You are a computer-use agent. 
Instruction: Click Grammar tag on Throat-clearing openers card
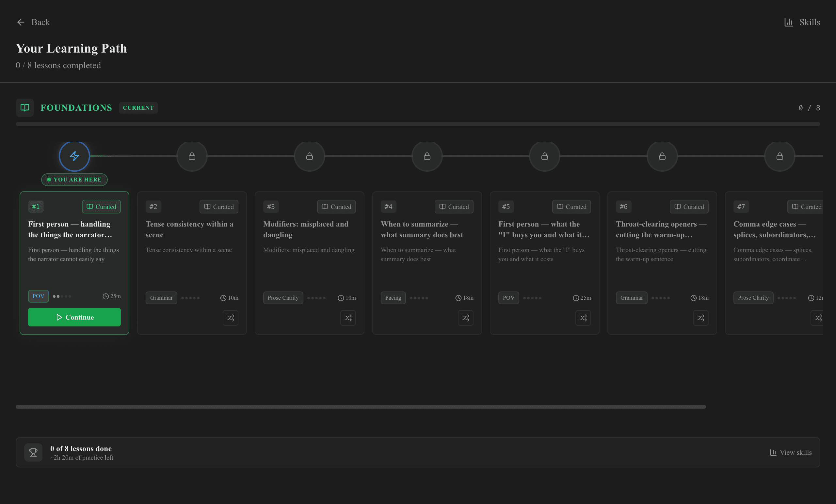pos(632,298)
